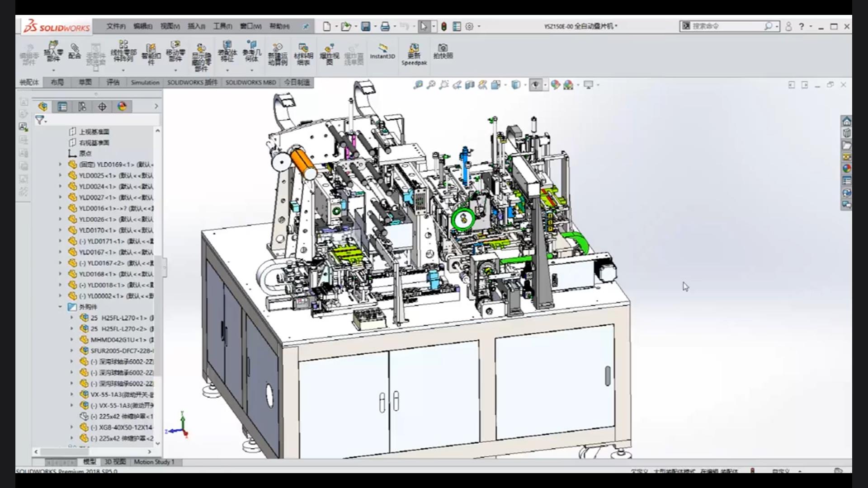Expand the YLD0025<1> component in tree
Viewport: 868px width, 488px height.
point(60,175)
